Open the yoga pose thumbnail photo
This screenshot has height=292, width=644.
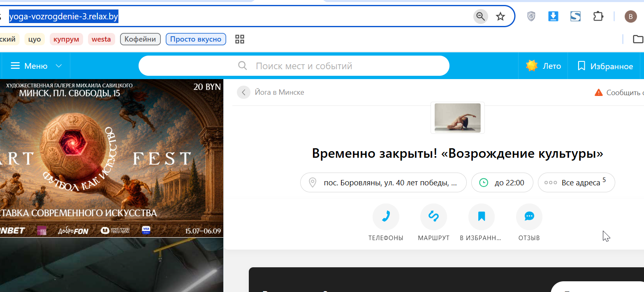click(x=458, y=117)
